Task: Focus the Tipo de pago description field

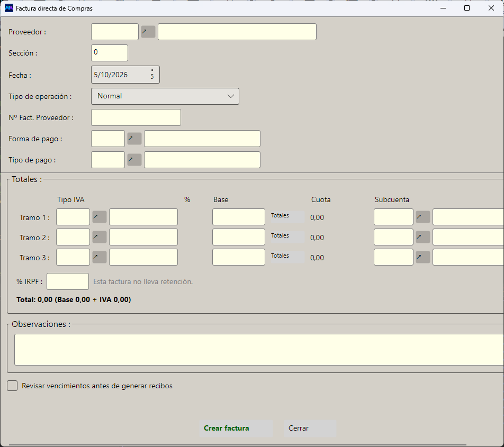Action: (202, 160)
